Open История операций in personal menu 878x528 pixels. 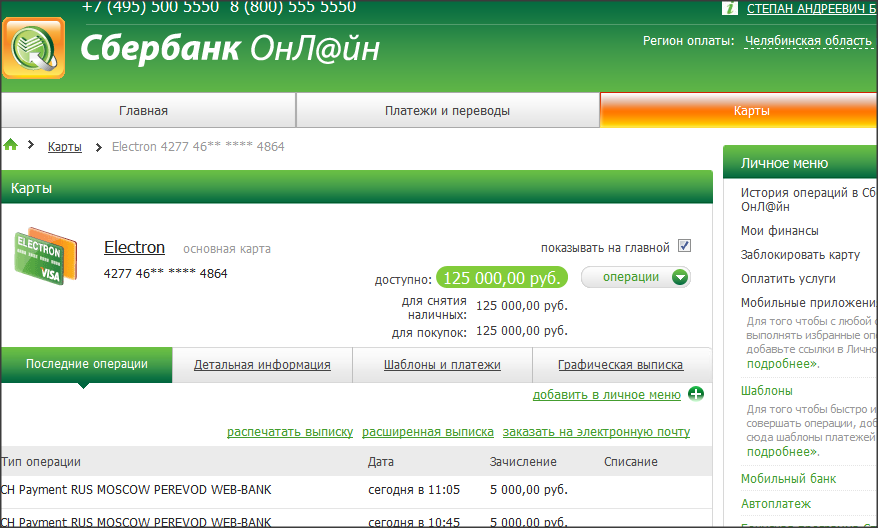click(809, 199)
